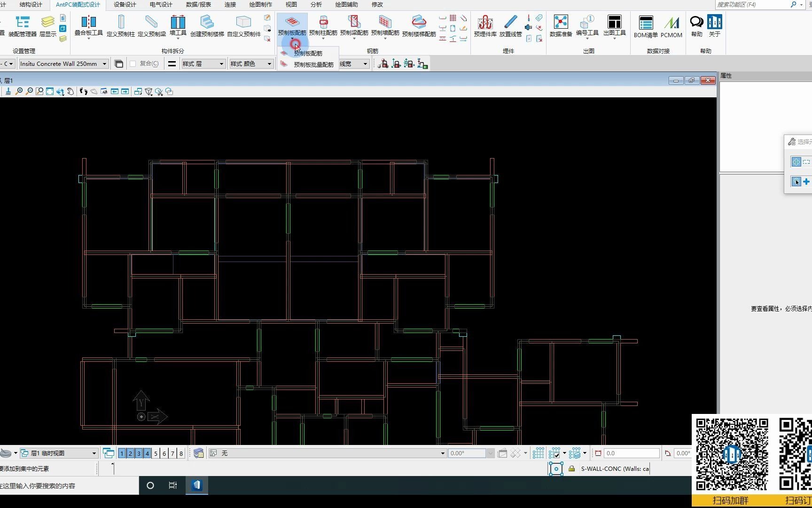Screen dimensions: 812x508
Task: Select the 叠合板工具 composite slab tool
Action: pyautogui.click(x=88, y=26)
